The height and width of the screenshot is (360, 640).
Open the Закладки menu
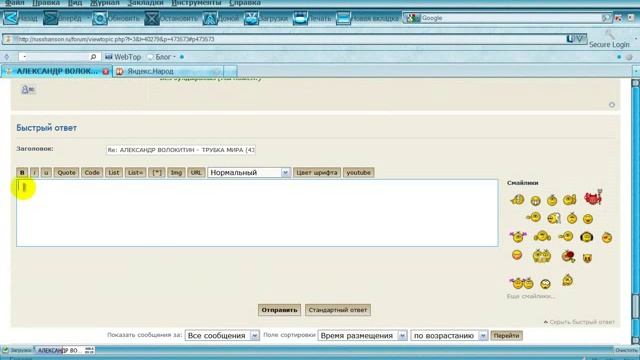145,3
